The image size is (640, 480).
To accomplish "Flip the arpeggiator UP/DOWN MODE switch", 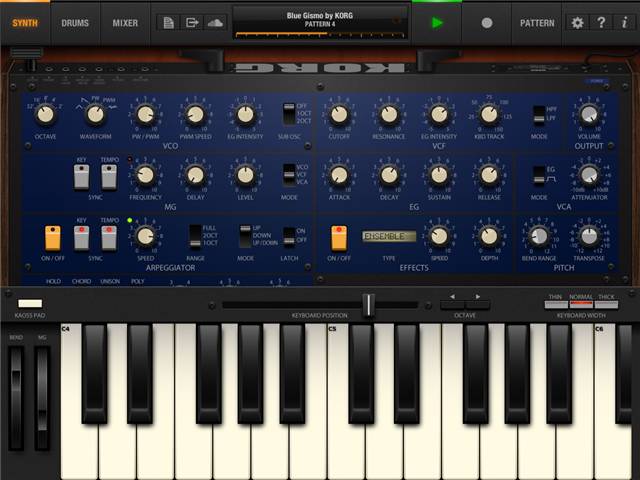I will tap(245, 236).
